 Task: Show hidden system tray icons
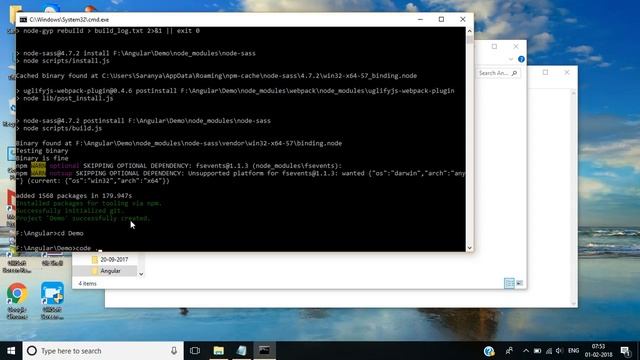pos(526,351)
